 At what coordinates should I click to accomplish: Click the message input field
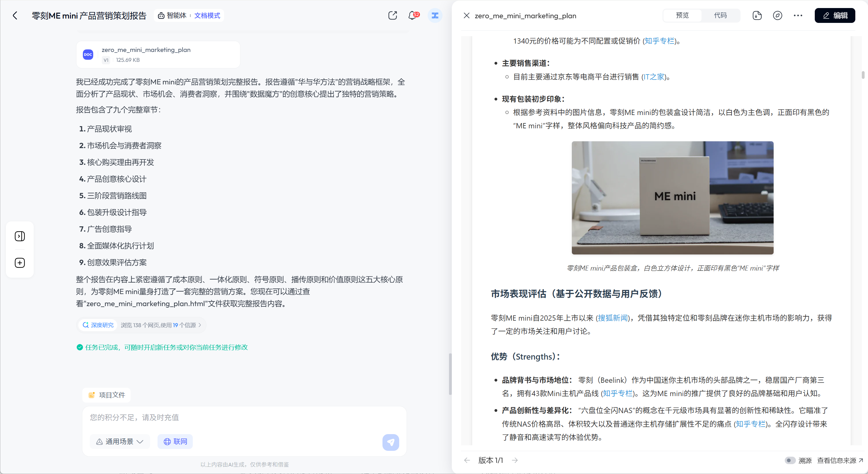point(244,417)
